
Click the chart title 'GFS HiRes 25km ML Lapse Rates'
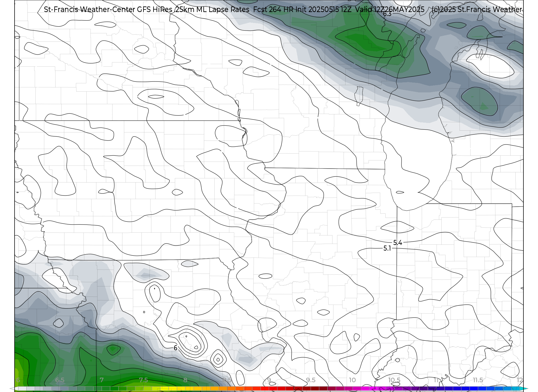(193, 10)
